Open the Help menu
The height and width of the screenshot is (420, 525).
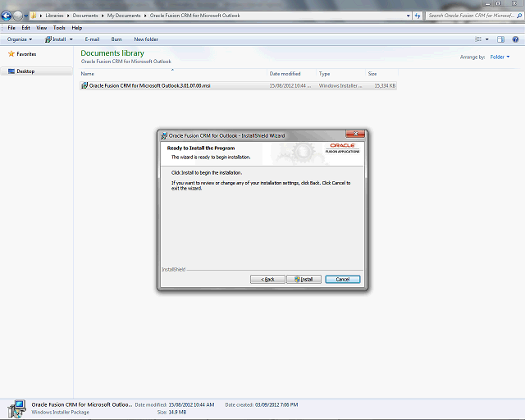pos(76,28)
